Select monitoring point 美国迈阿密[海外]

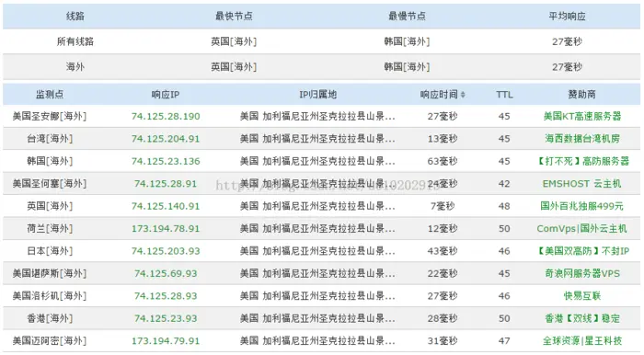(50, 340)
